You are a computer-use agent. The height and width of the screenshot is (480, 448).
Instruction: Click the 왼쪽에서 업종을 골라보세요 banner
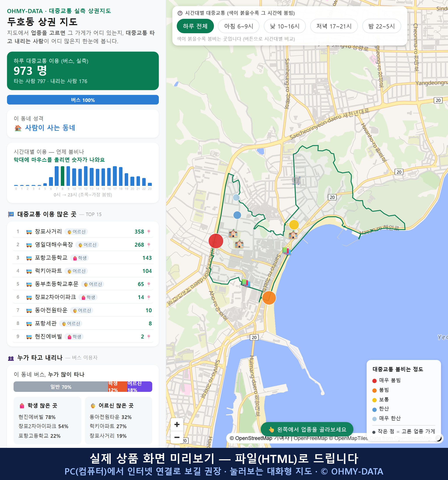click(307, 429)
